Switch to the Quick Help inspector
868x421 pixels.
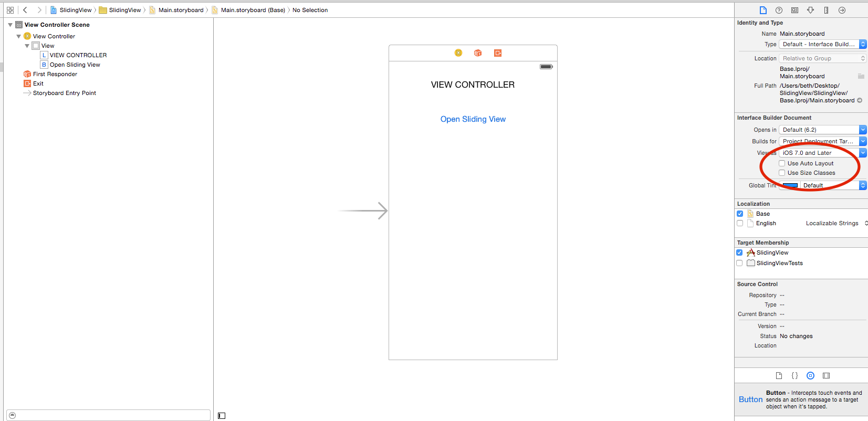click(x=779, y=10)
